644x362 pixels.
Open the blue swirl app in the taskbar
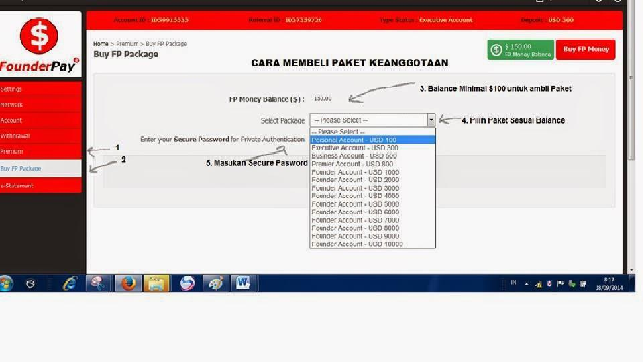(x=187, y=283)
